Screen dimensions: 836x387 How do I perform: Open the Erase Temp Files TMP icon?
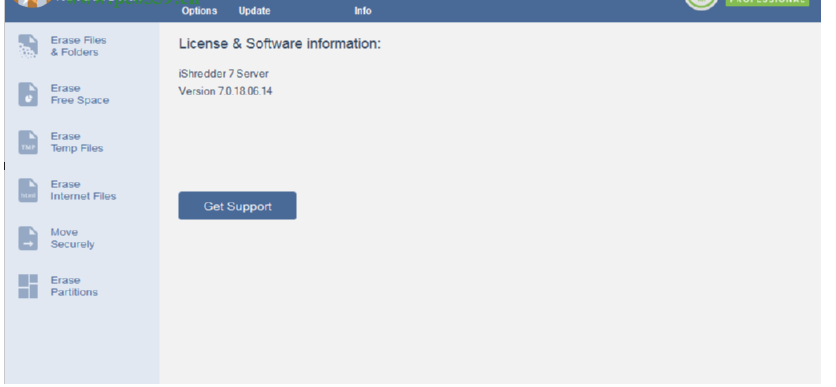(28, 142)
